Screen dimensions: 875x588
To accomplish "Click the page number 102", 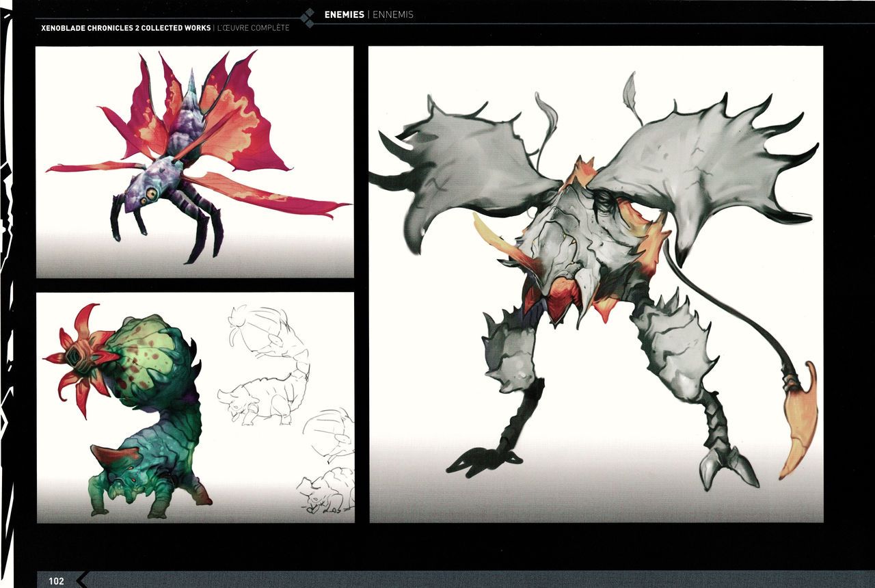I will 56,581.
